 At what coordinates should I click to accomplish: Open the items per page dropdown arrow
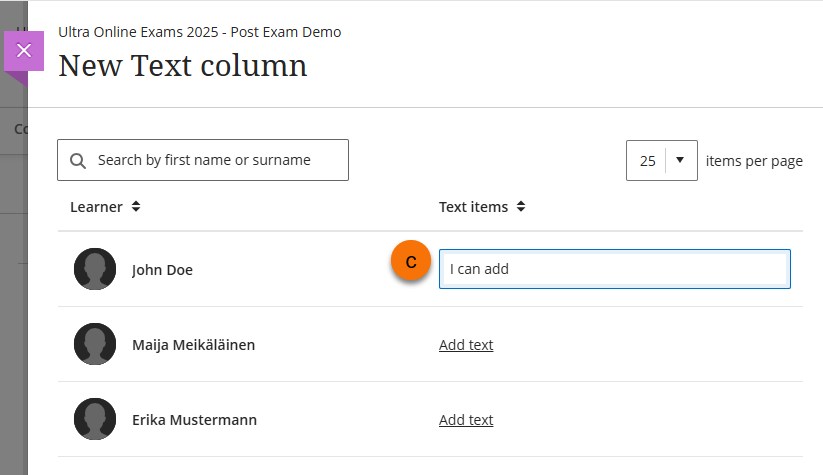click(x=680, y=160)
